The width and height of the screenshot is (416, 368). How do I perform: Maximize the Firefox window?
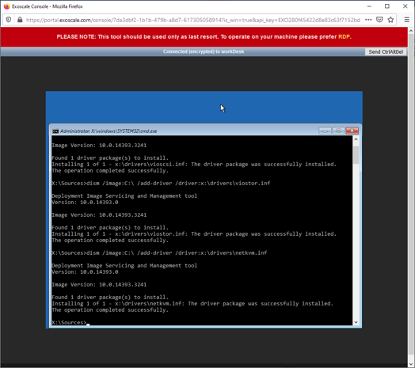387,6
